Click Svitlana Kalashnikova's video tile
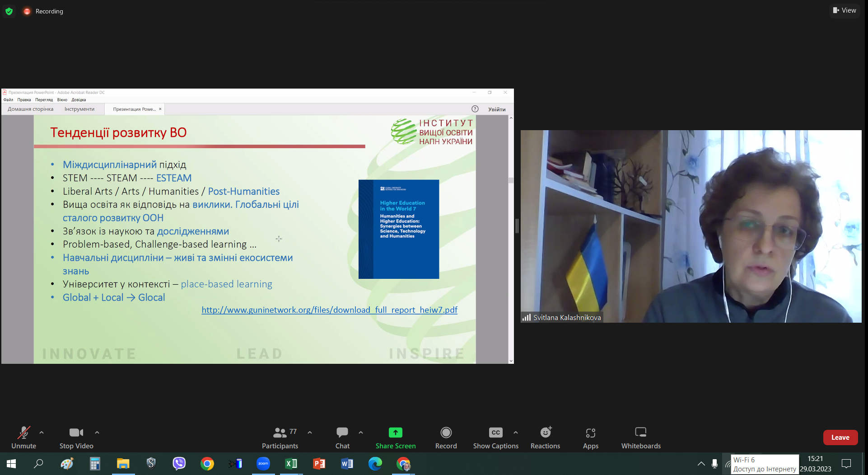This screenshot has height=475, width=868. [x=691, y=226]
